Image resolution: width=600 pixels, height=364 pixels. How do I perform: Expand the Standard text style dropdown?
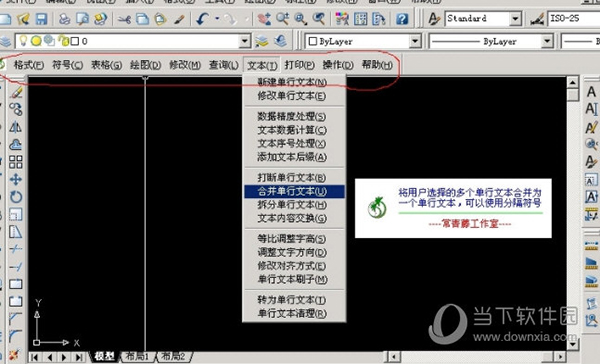tap(515, 19)
